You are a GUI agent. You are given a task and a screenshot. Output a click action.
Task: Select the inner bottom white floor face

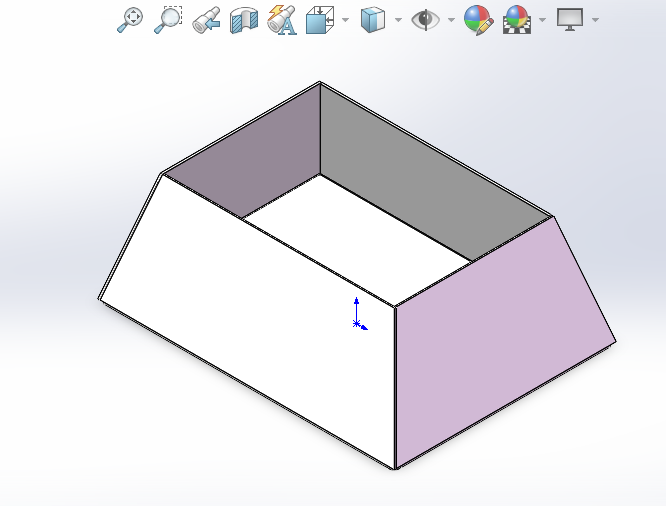coord(357,238)
